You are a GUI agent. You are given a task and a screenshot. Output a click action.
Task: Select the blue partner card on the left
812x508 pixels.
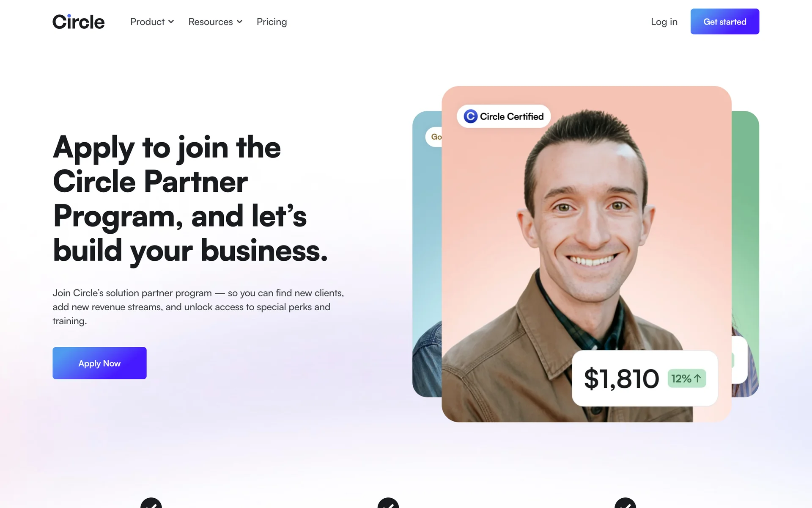pos(427,254)
